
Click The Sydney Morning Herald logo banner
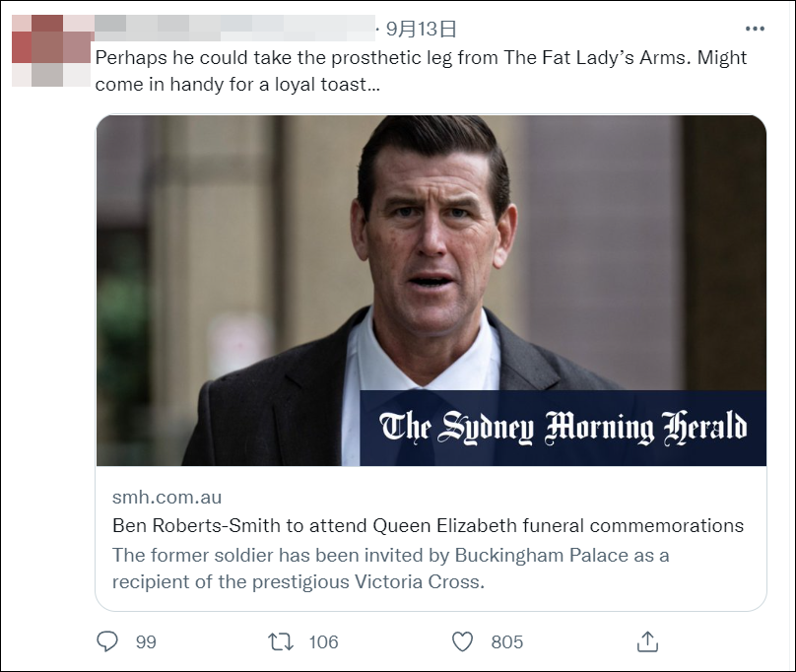point(563,428)
